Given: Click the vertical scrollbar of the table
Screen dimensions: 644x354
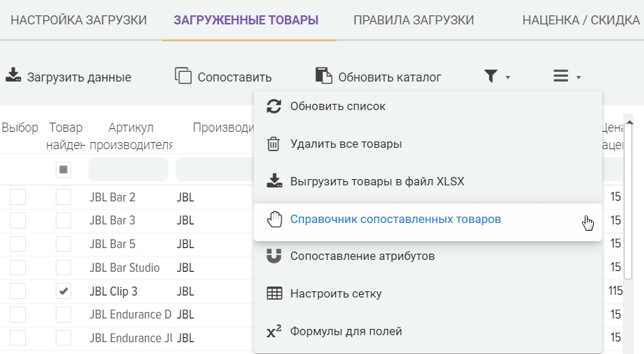Looking at the screenshot, I should [x=629, y=202].
